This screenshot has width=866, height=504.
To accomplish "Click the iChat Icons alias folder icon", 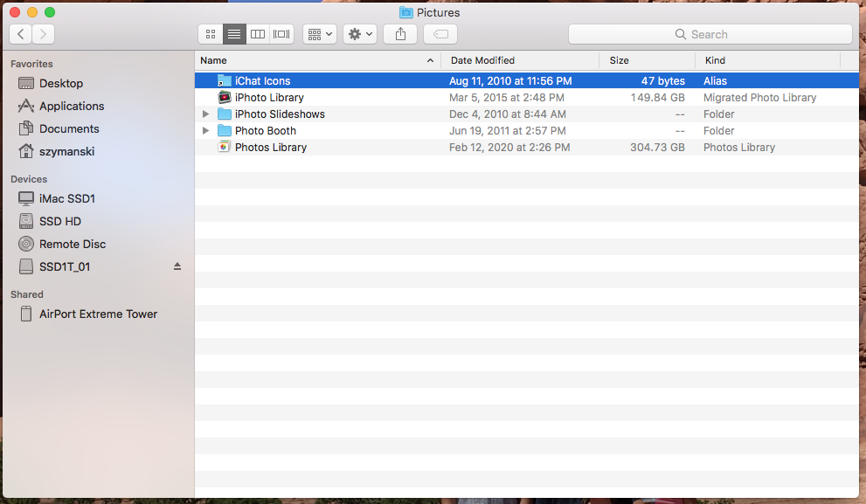I will 225,80.
